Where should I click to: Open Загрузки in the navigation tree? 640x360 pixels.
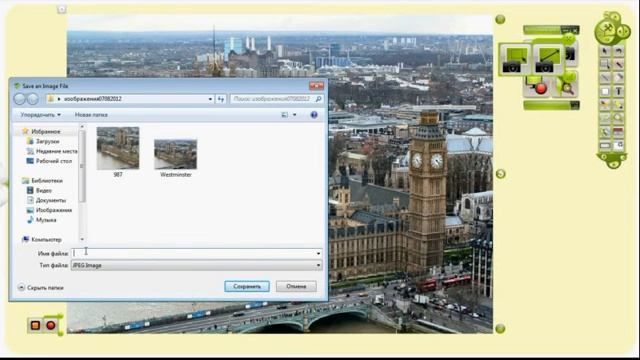tap(43, 141)
